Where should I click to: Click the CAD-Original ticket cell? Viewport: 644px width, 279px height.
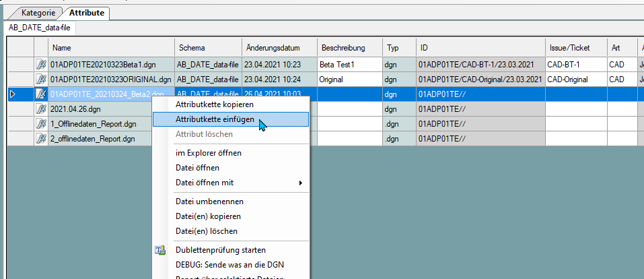click(577, 80)
